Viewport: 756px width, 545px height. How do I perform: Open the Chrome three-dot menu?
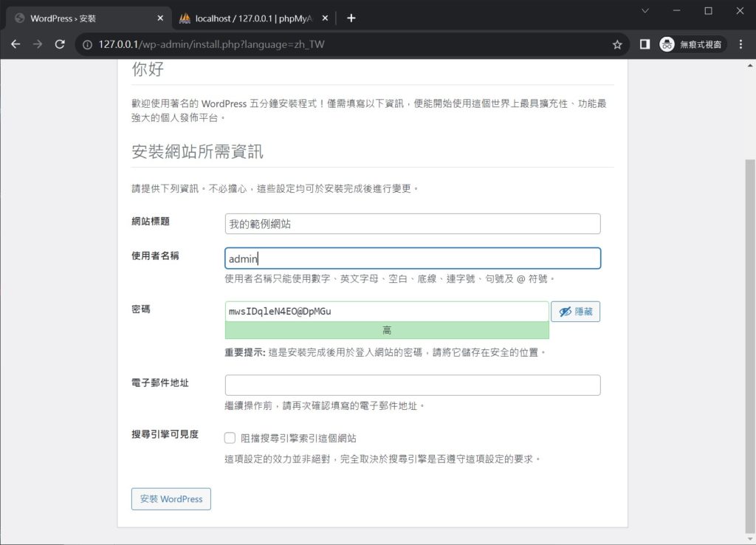(x=740, y=44)
